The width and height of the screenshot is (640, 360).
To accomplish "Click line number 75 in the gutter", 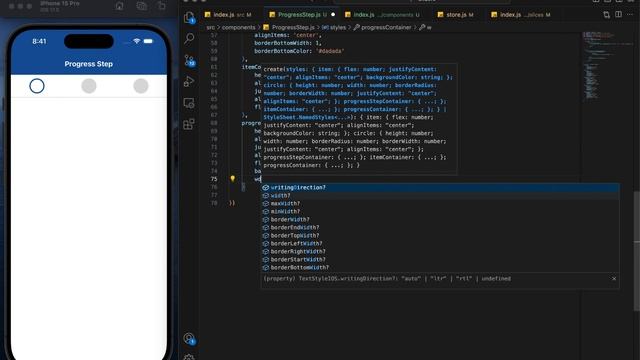I will click(214, 179).
